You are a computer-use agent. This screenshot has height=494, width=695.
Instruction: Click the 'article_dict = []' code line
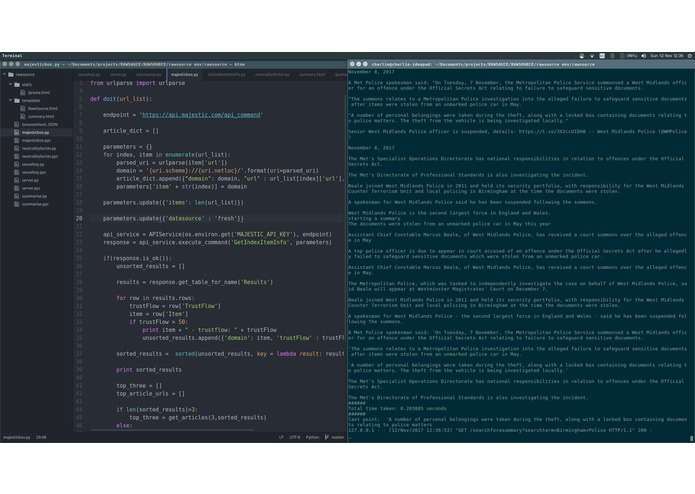point(130,131)
